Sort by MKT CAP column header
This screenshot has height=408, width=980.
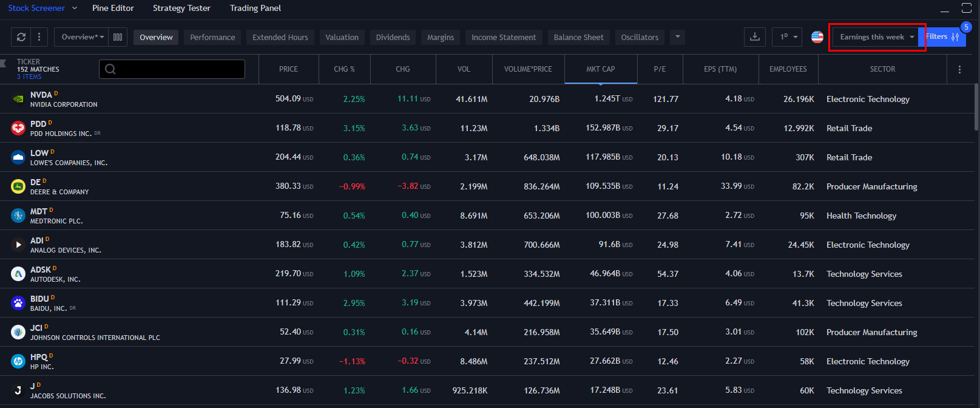601,69
